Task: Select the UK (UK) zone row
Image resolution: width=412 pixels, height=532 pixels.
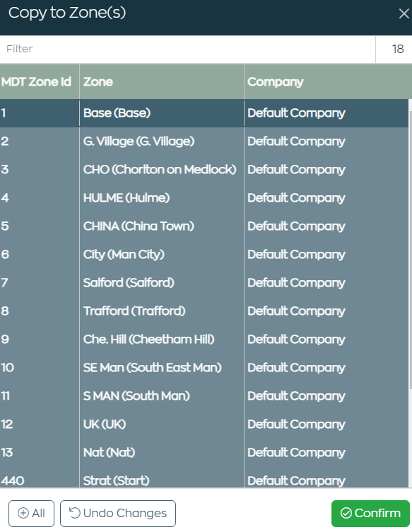Action: click(x=204, y=424)
